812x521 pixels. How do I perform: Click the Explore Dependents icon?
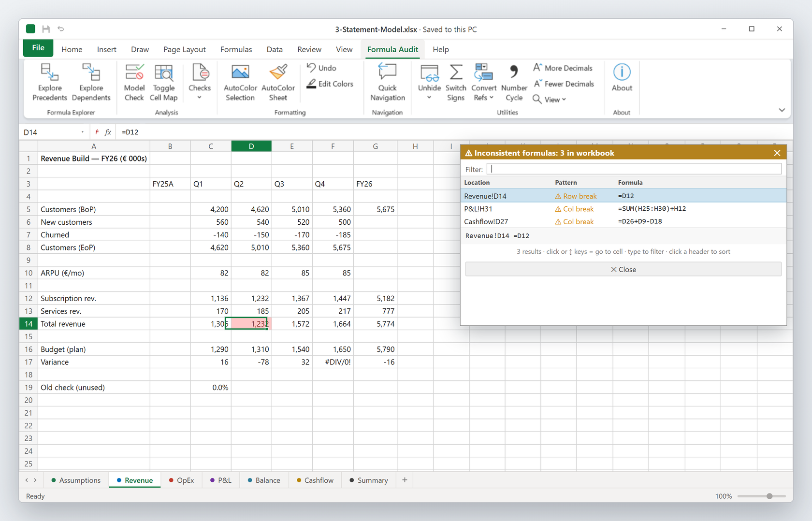click(91, 82)
